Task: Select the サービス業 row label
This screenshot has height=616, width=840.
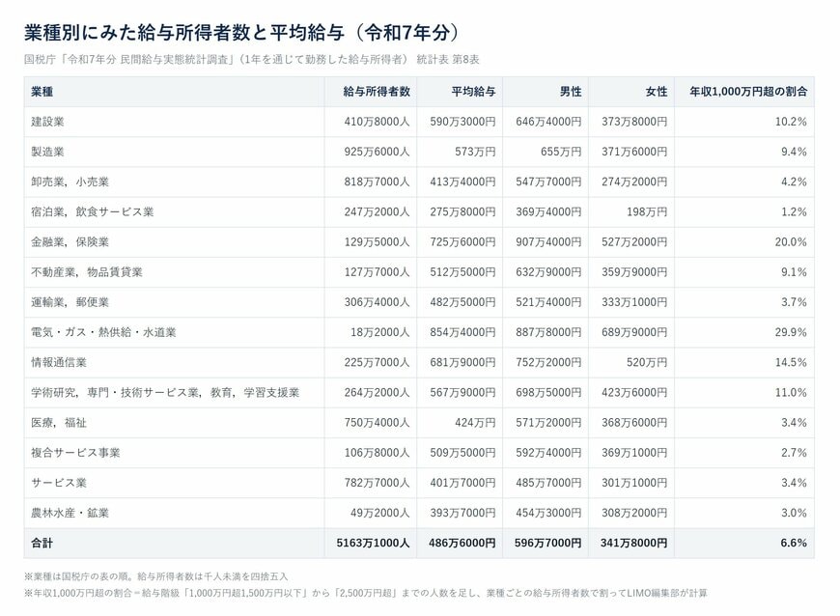Action: (x=59, y=483)
